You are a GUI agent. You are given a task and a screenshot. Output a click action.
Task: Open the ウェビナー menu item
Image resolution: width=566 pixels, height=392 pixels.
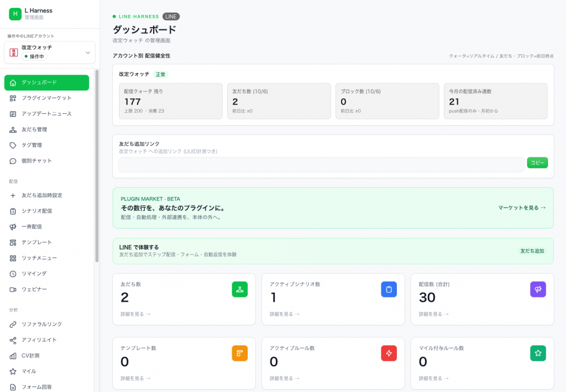click(46, 289)
